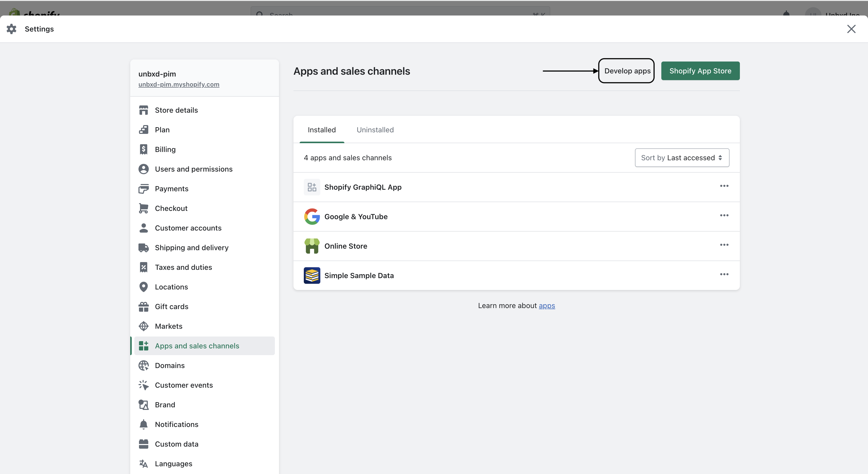Click the Users and permissions avatar icon
This screenshot has width=868, height=474.
coord(144,169)
